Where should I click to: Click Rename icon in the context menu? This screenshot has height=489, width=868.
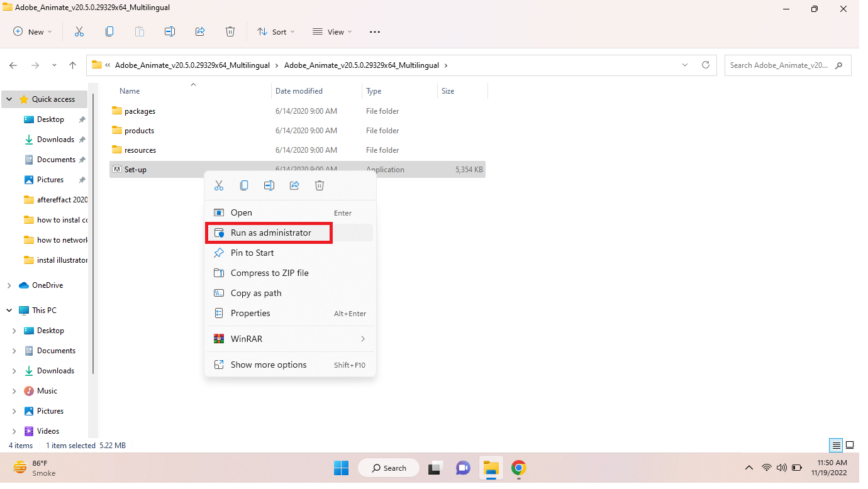point(269,185)
